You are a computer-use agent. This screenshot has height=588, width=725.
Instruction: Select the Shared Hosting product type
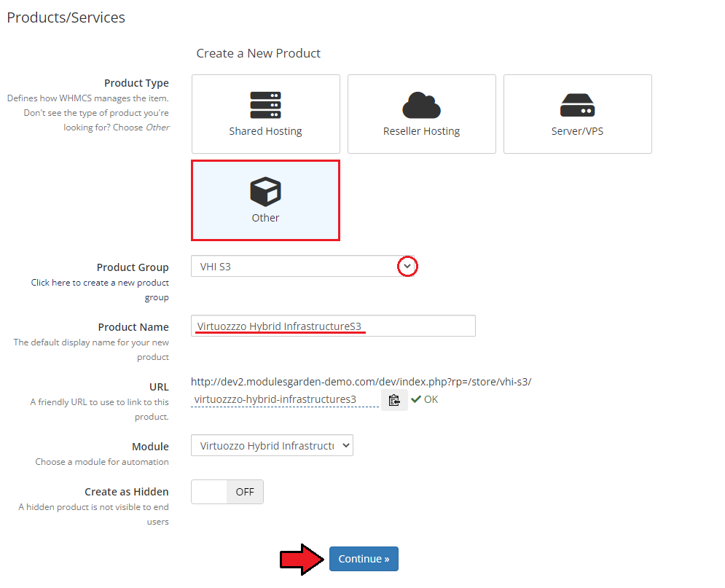pos(265,114)
